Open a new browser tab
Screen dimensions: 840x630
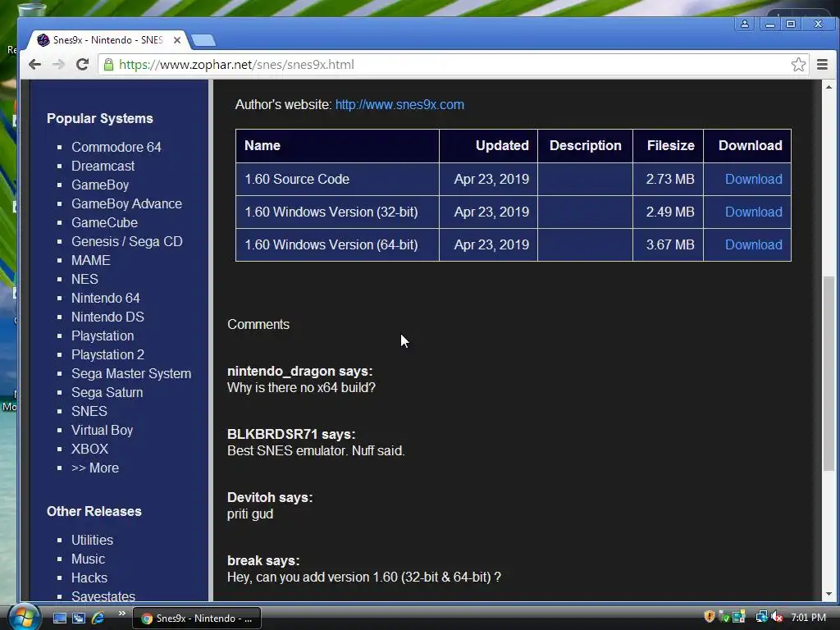(x=203, y=40)
